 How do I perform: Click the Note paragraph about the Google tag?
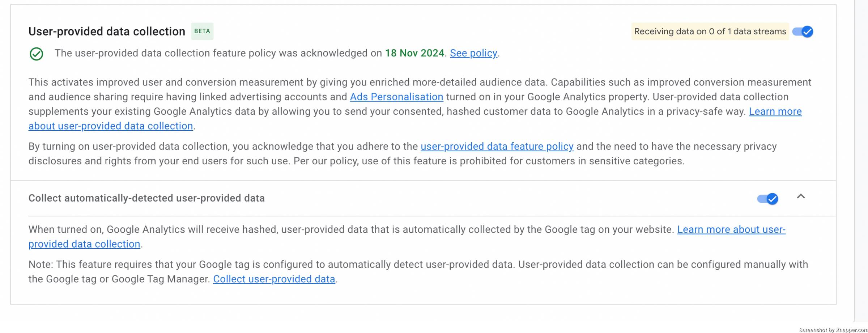(418, 272)
